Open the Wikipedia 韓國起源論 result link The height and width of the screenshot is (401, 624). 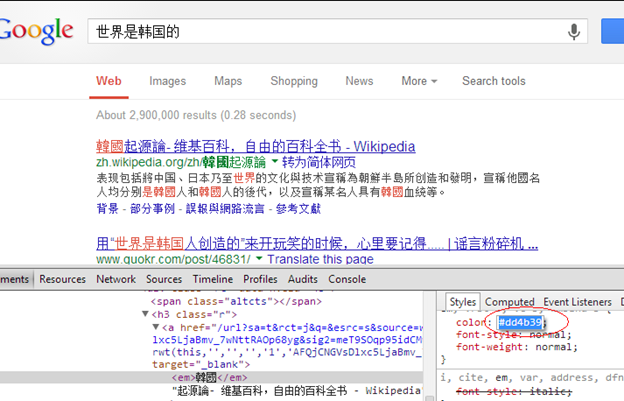255,146
